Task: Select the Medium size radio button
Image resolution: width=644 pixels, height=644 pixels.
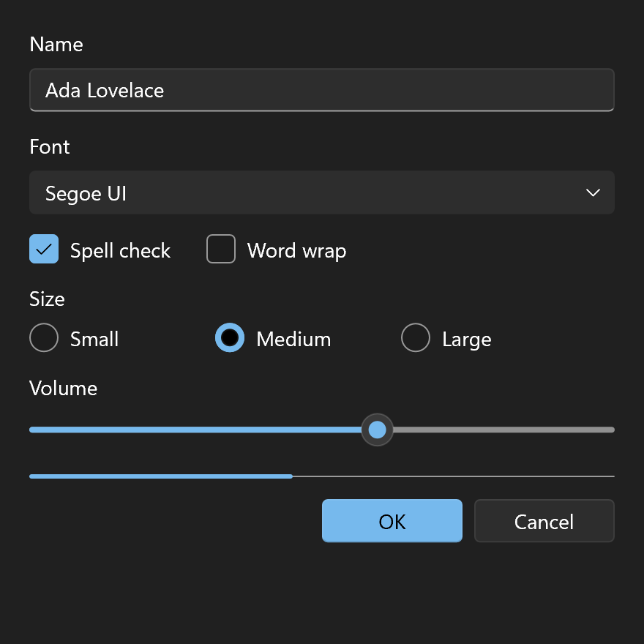Action: click(230, 337)
